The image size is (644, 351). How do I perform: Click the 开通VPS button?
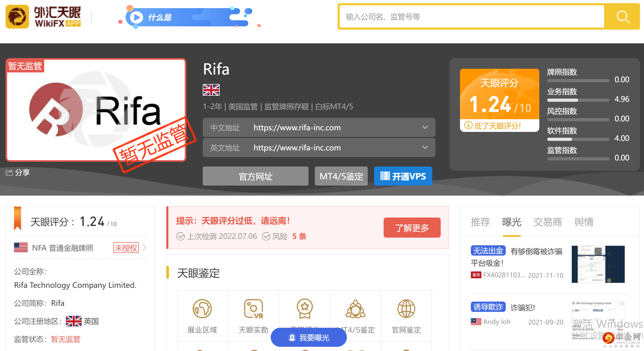pos(403,176)
